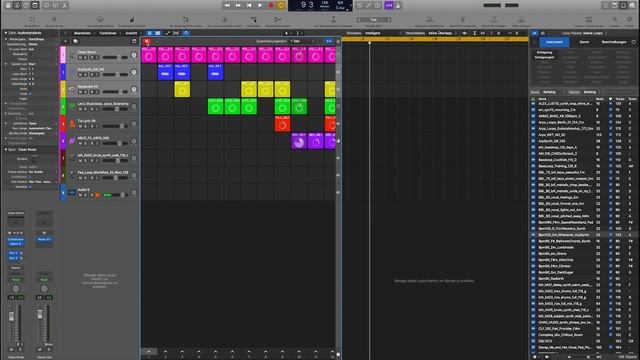Open the Compressor plug-in slot
Image resolution: width=640 pixels, height=360 pixels.
pos(16,240)
